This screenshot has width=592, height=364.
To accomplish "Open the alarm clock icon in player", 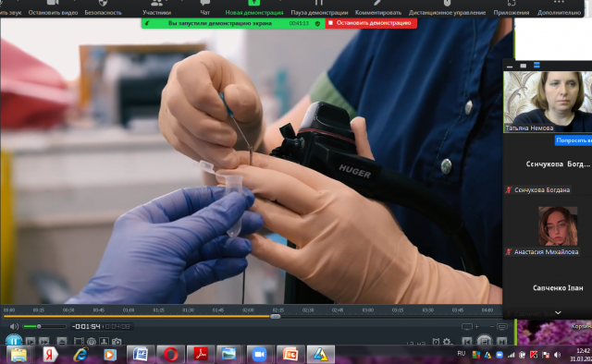I will (436, 342).
